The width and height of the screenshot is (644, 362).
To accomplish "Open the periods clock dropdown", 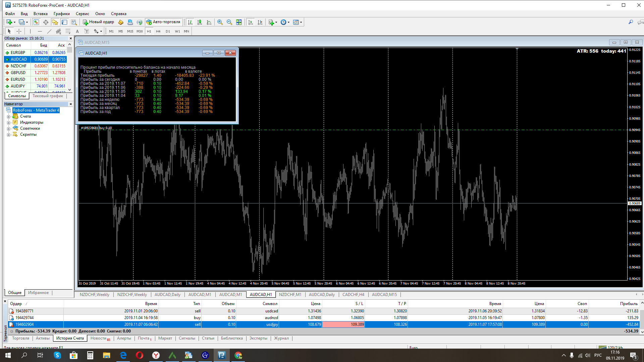I will 285,22.
